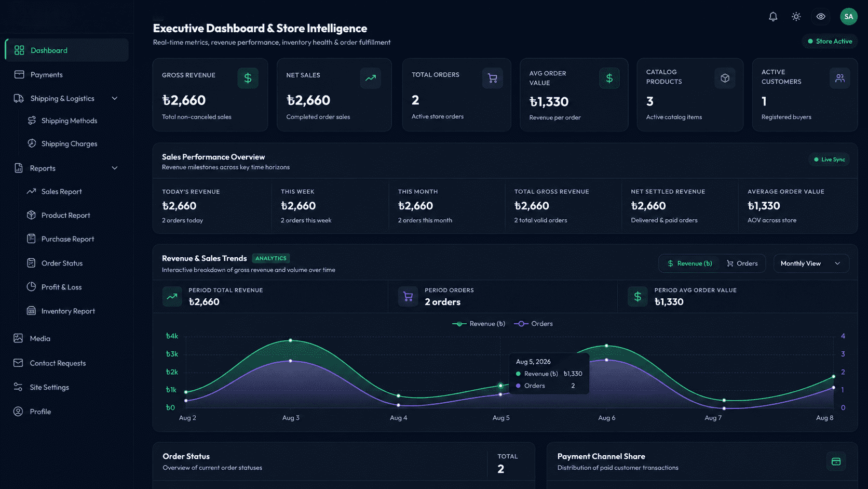
Task: Click the Shipping & Logistics truck icon
Action: tap(19, 98)
